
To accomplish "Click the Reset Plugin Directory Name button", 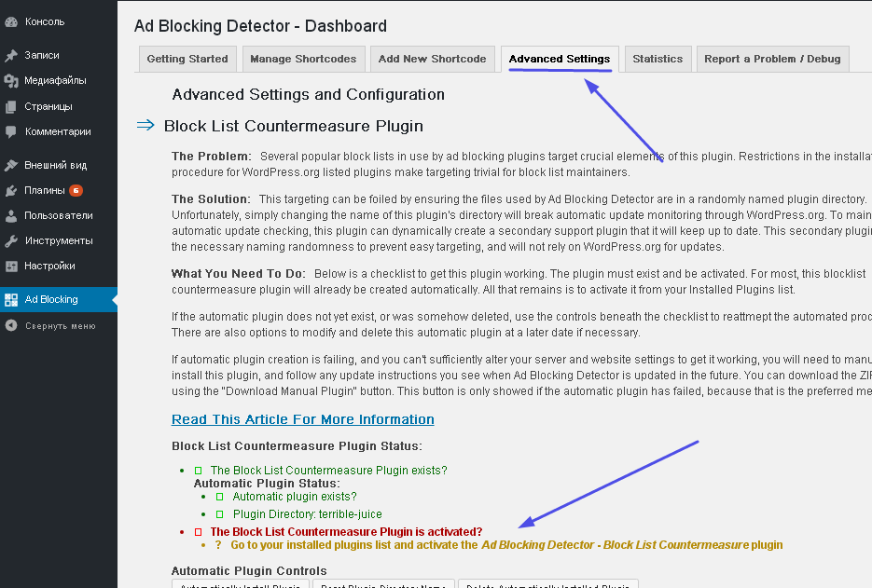I will pos(383,584).
